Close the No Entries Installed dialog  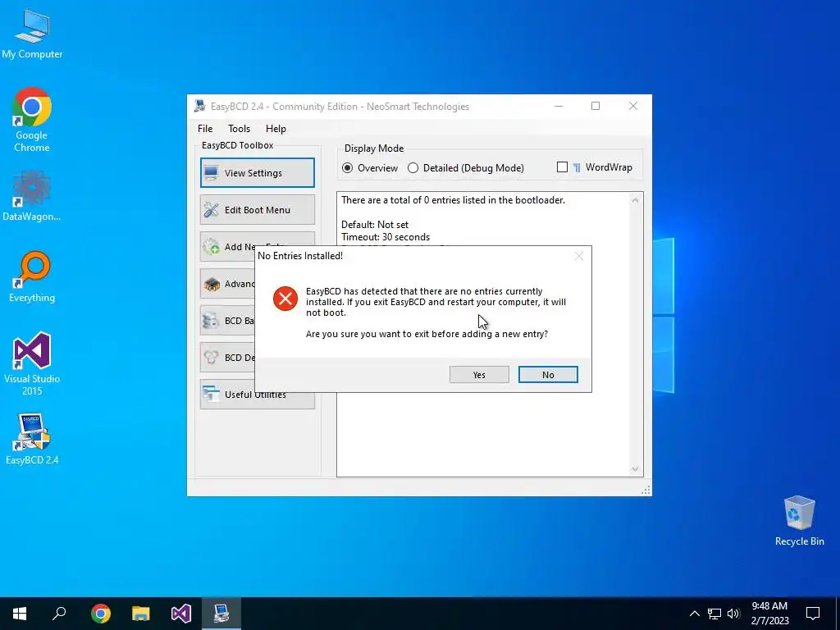pyautogui.click(x=578, y=256)
